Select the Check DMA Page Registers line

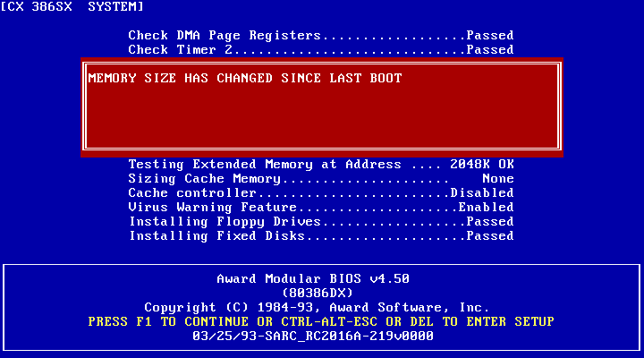pos(224,36)
